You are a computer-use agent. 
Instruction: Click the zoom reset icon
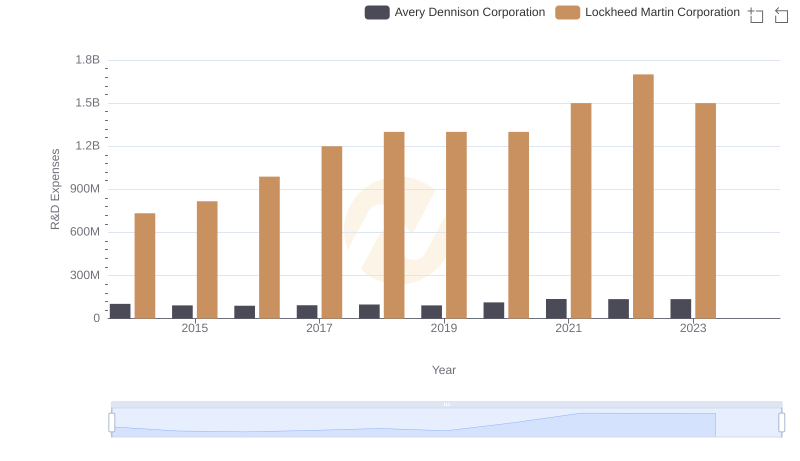point(781,15)
